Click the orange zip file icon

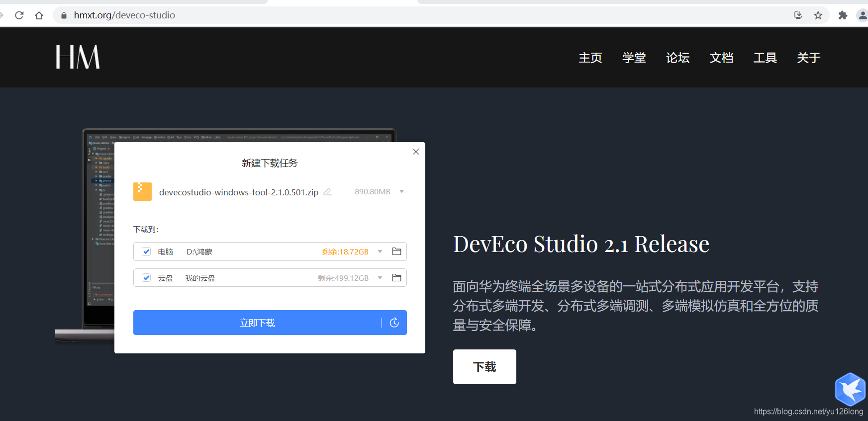tap(142, 191)
